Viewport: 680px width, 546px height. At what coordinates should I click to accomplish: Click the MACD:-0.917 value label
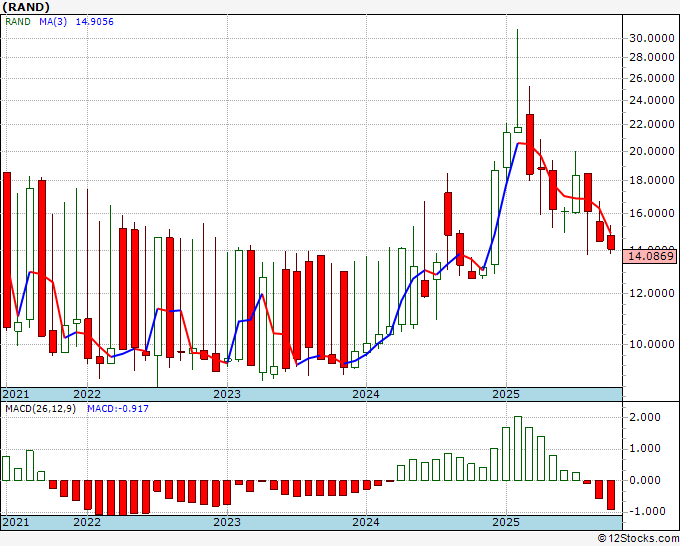point(118,409)
